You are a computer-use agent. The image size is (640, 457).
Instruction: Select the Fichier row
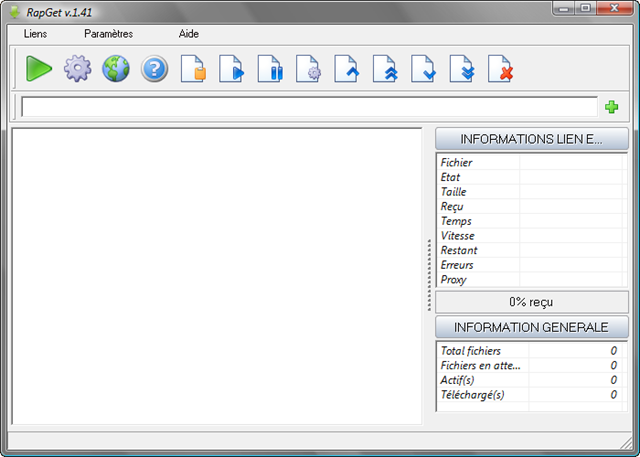531,162
